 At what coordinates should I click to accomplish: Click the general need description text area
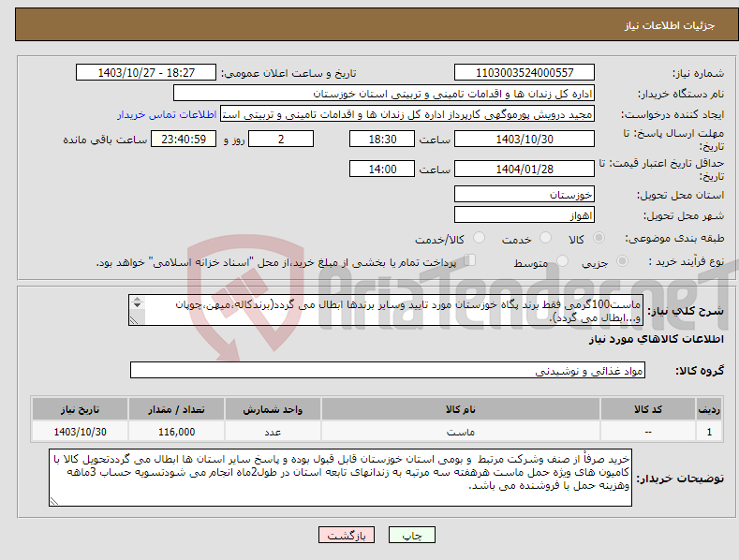tap(386, 310)
